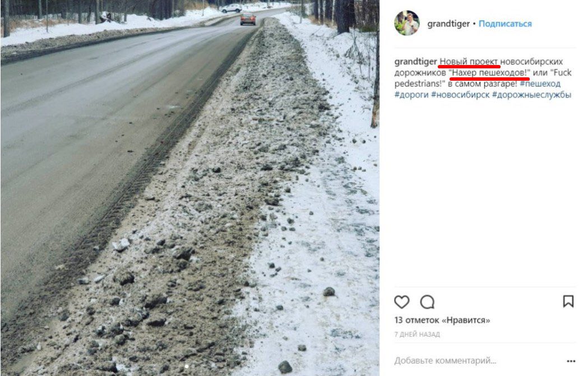Open grandtiger username in caption

point(415,62)
